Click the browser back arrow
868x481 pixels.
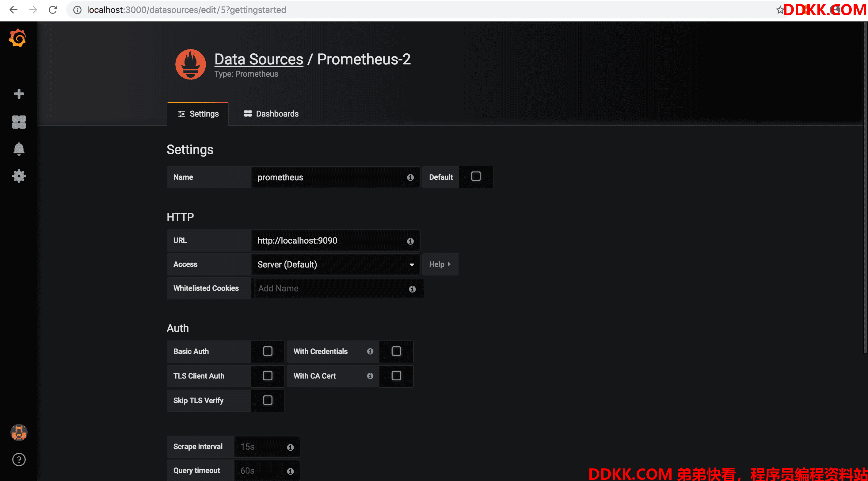click(x=13, y=10)
